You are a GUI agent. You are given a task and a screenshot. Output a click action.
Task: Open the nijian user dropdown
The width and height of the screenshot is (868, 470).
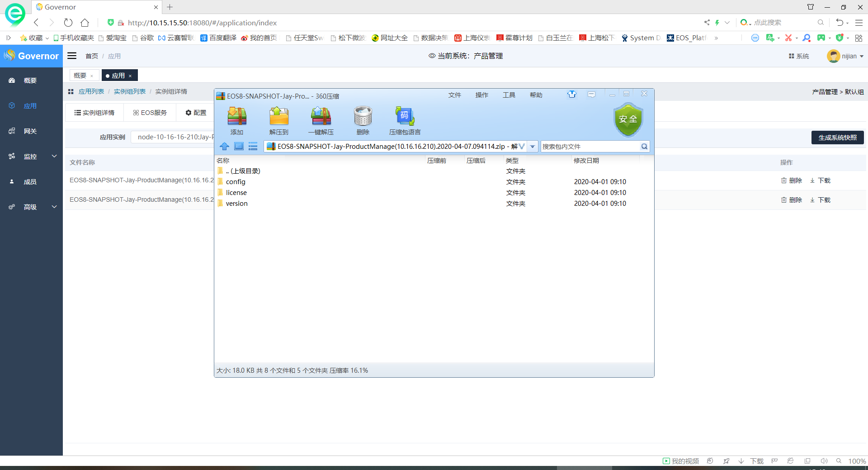[845, 56]
